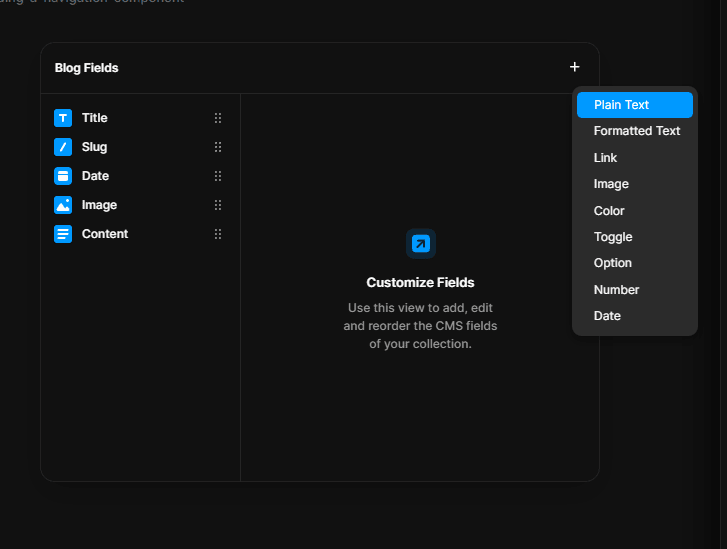
Task: Click the Date field calendar icon
Action: tap(63, 176)
